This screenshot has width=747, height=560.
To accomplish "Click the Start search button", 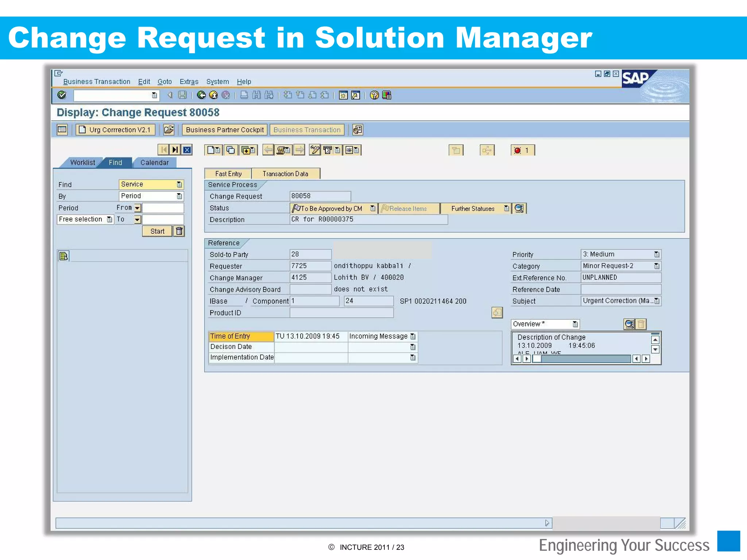I will pyautogui.click(x=157, y=231).
